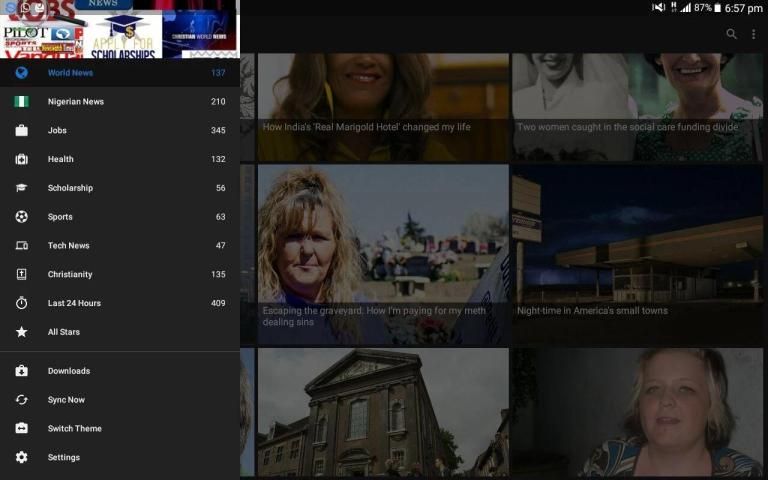
Task: Open Last 24 Hours feed
Action: [x=74, y=303]
